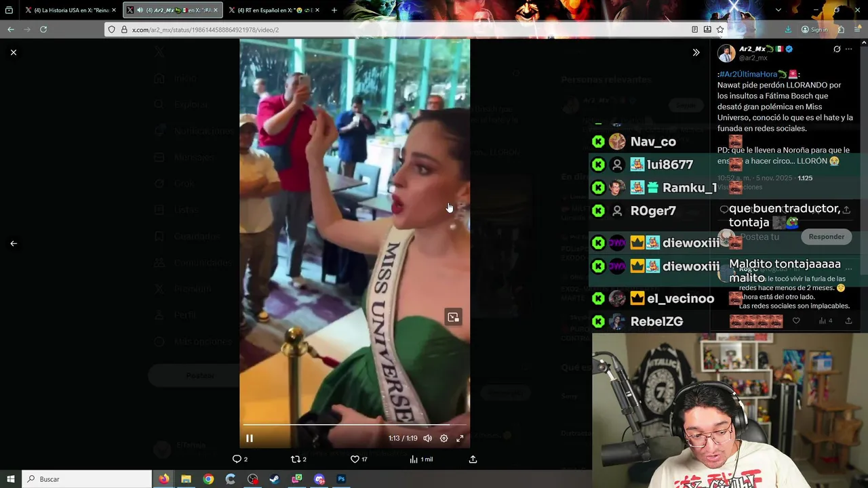
Task: Seek along the video progress bar
Action: (354, 425)
